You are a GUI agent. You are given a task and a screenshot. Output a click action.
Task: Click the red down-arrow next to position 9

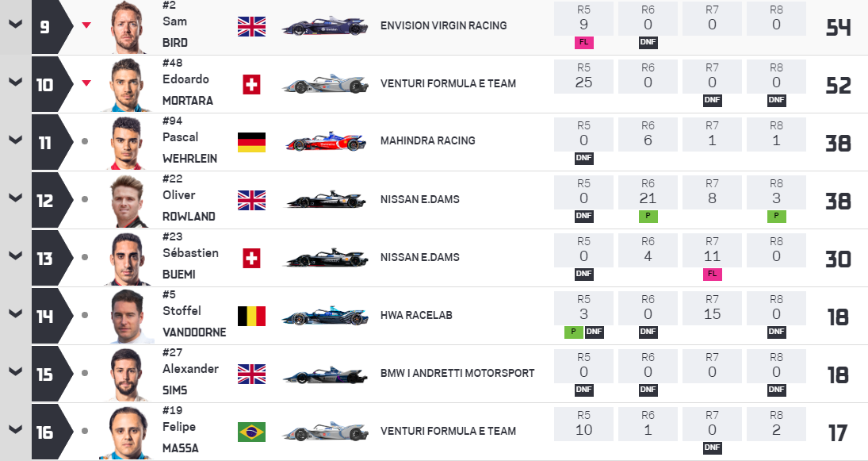pyautogui.click(x=86, y=25)
